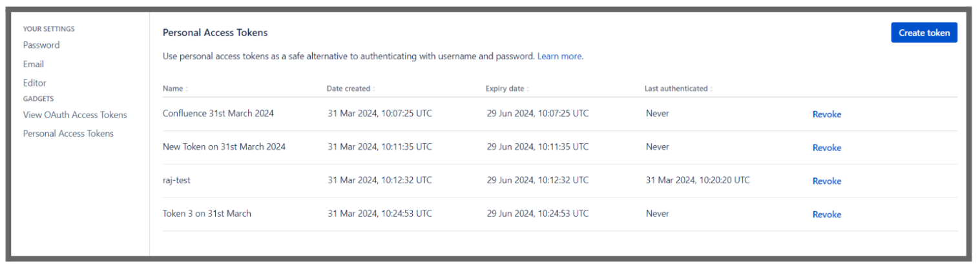Viewport: 980px width, 266px height.
Task: Click the raj-test token name
Action: pos(176,181)
